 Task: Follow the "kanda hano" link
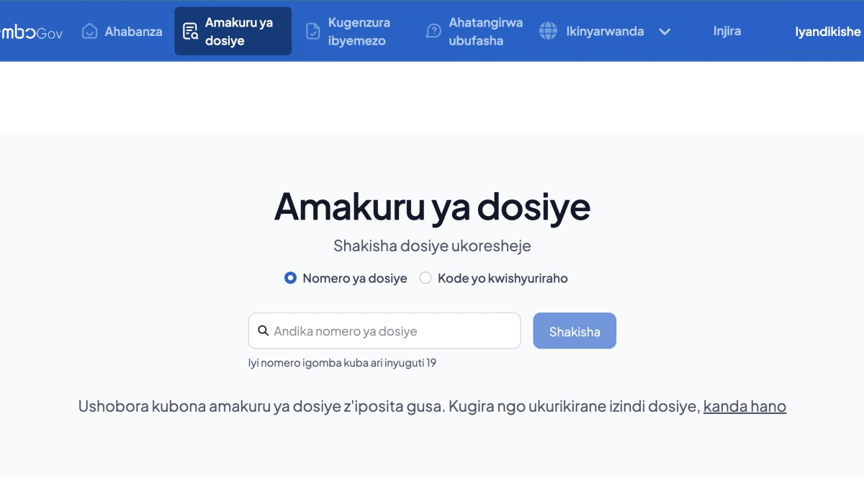(744, 406)
